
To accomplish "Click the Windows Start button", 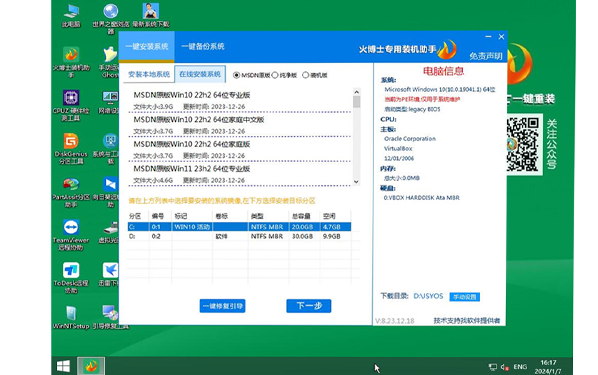I will point(63,366).
